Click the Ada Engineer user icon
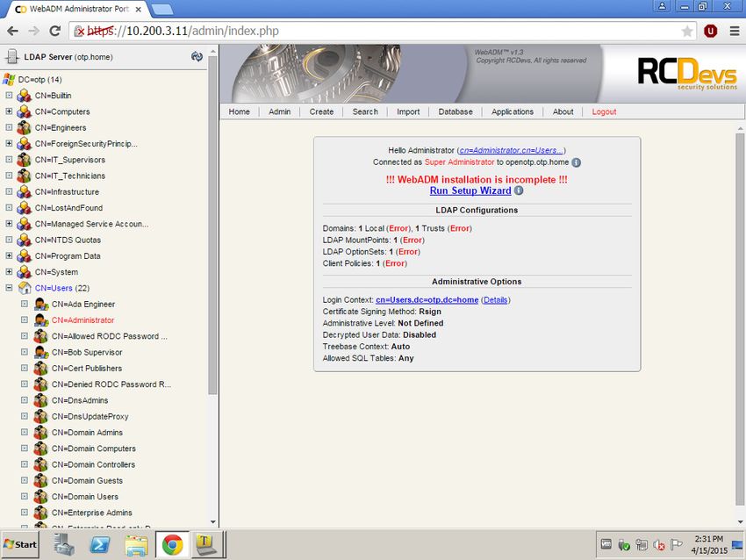The width and height of the screenshot is (746, 560). [41, 304]
